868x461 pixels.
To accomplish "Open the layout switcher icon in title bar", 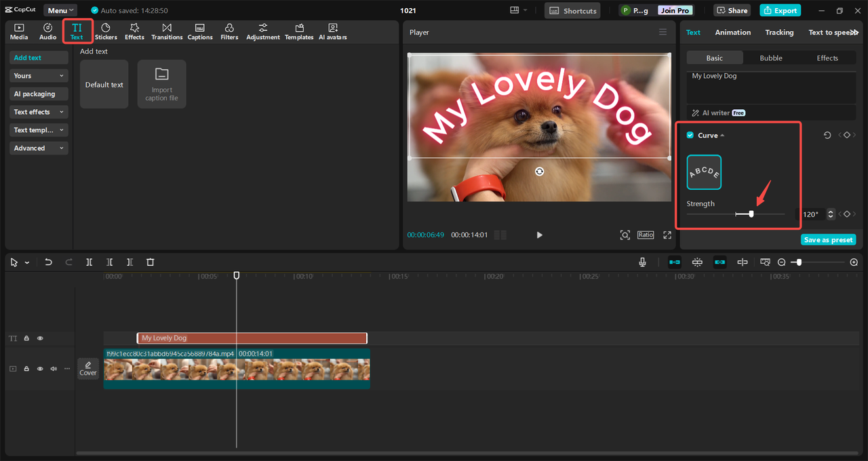I will point(515,10).
